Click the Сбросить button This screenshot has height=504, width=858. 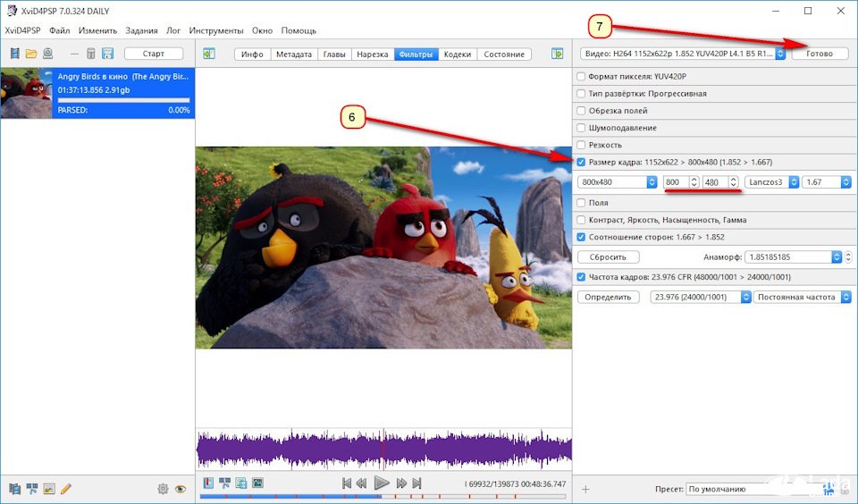click(x=608, y=256)
